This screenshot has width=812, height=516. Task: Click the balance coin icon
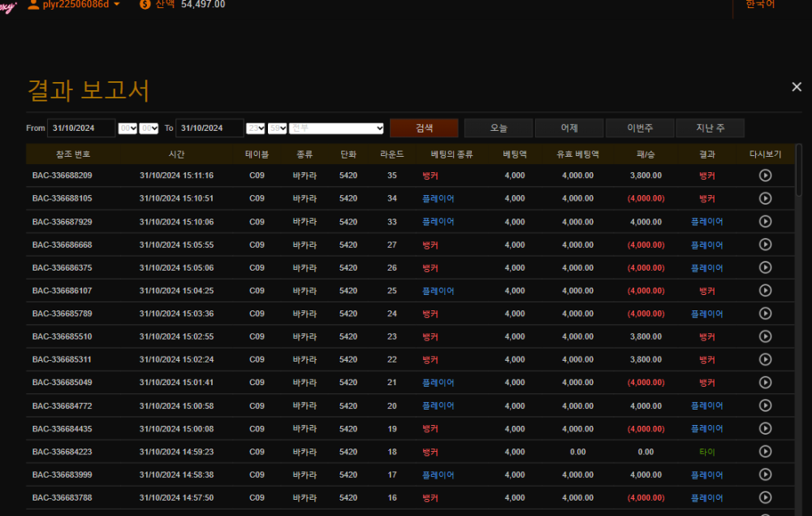(145, 4)
